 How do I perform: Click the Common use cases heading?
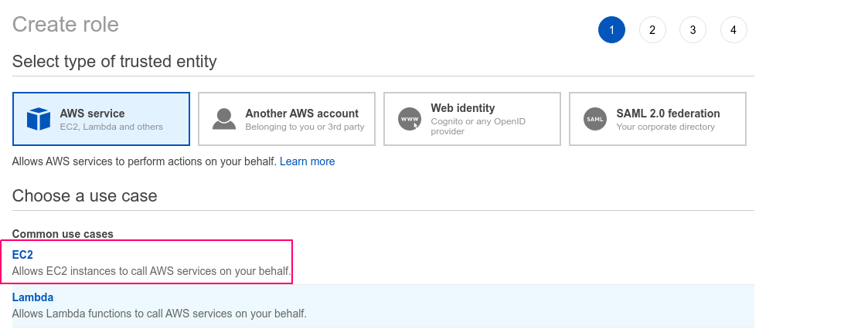click(63, 234)
